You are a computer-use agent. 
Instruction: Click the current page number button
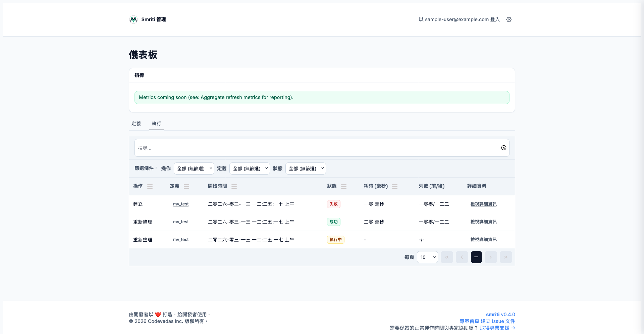coord(476,257)
